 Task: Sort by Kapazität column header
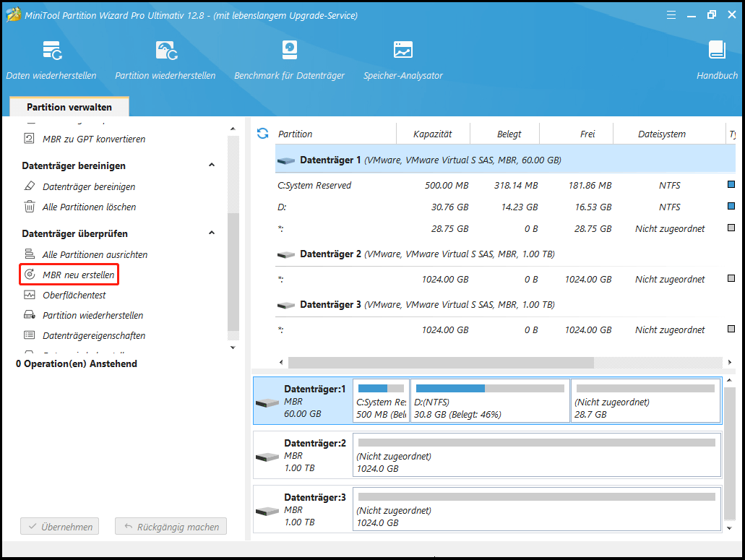pyautogui.click(x=433, y=134)
